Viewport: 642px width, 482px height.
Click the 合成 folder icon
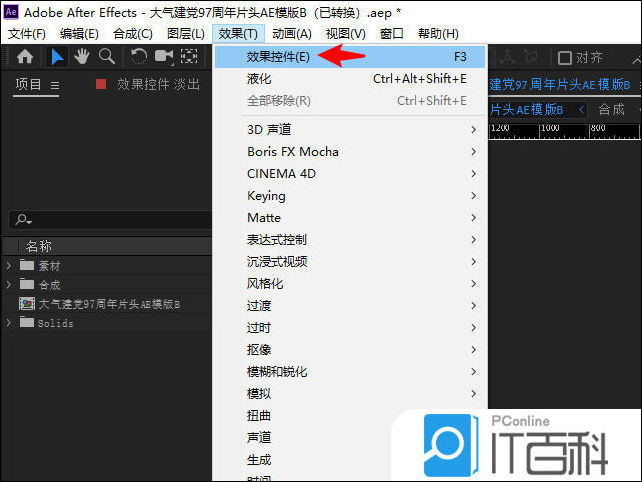[27, 284]
